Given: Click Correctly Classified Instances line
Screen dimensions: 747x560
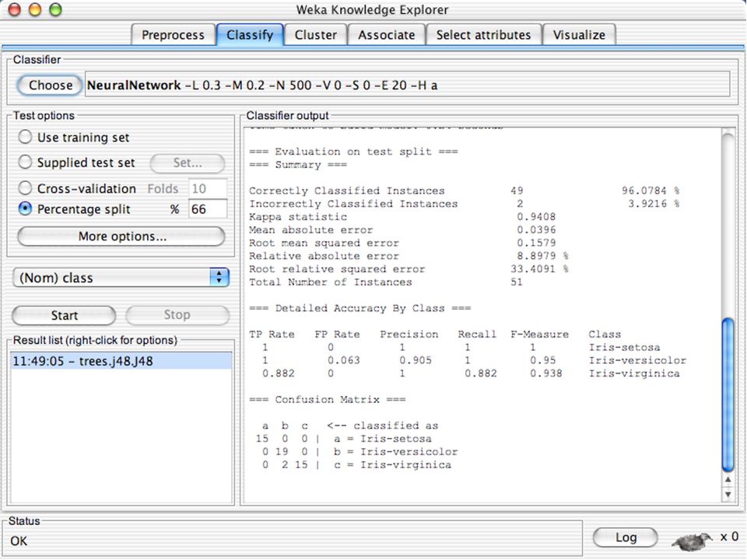Looking at the screenshot, I should tap(464, 191).
